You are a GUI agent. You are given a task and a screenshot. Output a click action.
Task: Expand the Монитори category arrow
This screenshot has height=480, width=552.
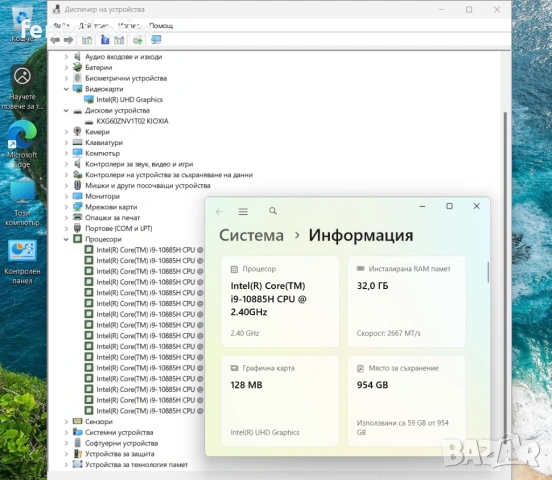coord(66,196)
